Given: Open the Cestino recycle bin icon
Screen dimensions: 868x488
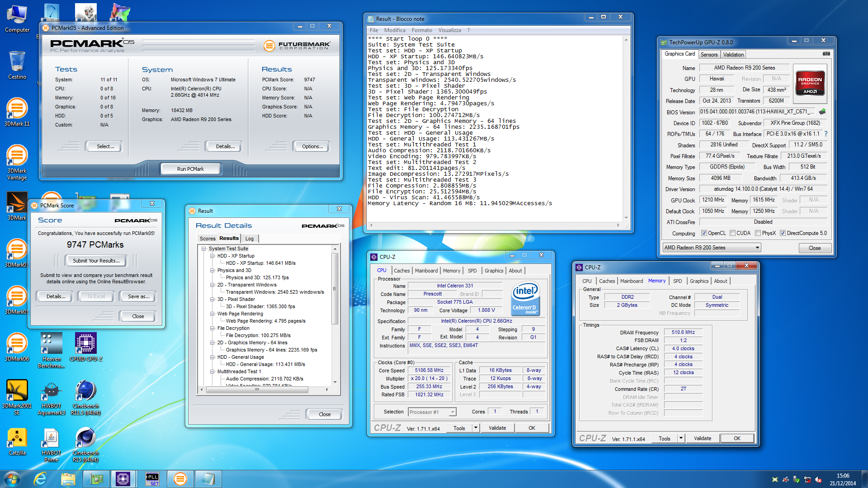Looking at the screenshot, I should (x=17, y=65).
